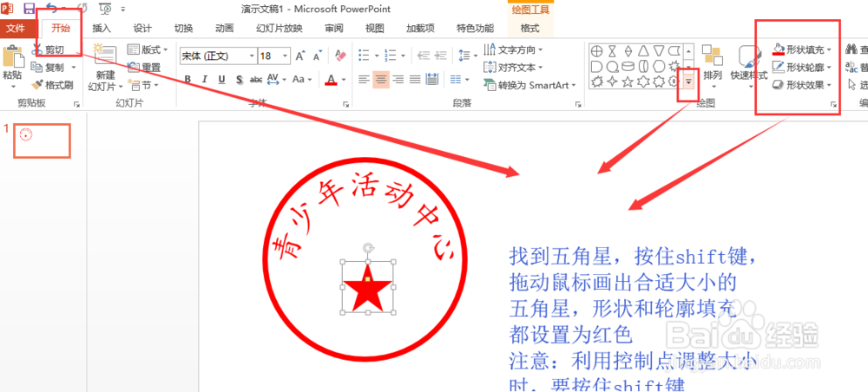Click the Reset (重置) slide command
The image size is (868, 392).
(144, 68)
